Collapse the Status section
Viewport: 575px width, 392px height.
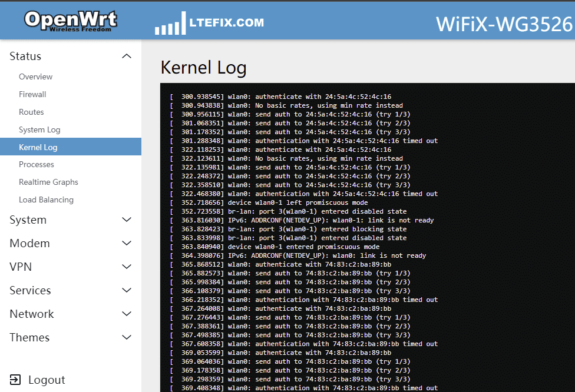click(126, 55)
